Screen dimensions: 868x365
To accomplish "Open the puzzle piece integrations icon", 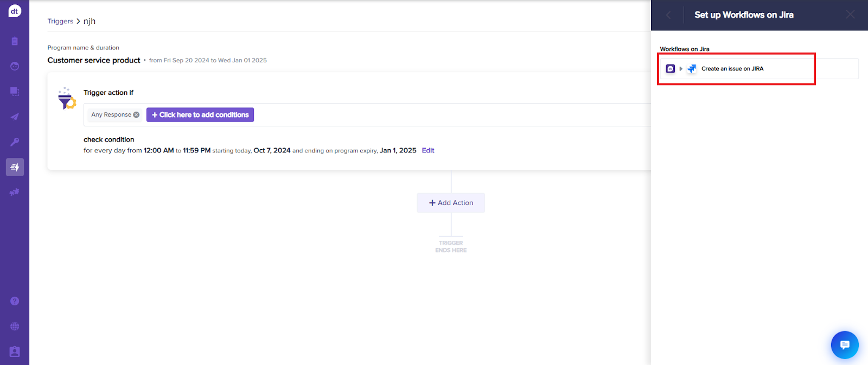I will click(x=15, y=192).
